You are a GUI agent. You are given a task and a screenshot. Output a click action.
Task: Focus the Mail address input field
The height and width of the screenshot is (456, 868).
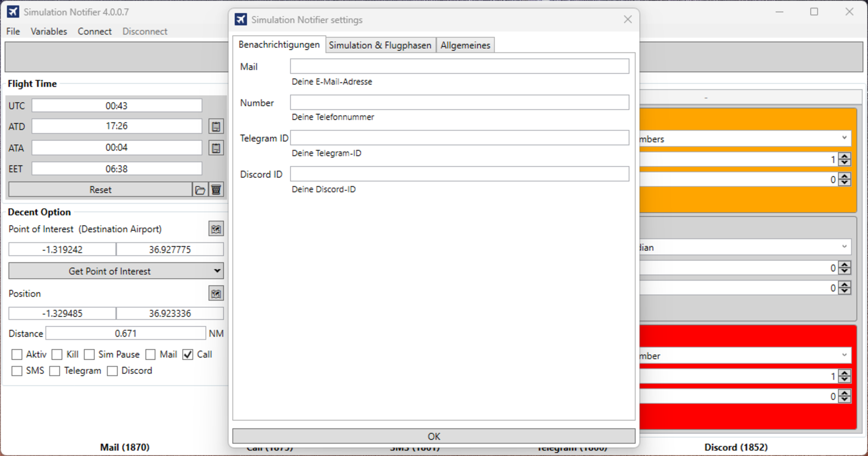[x=459, y=66]
